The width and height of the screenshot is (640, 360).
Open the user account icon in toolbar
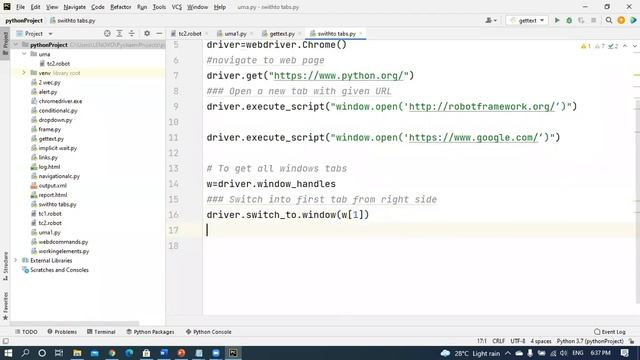pos(491,20)
